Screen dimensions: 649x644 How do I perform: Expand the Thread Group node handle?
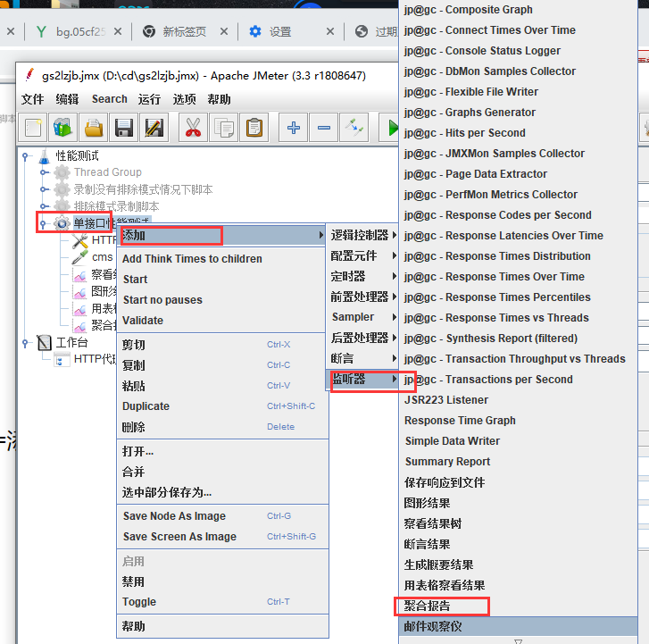coord(43,172)
